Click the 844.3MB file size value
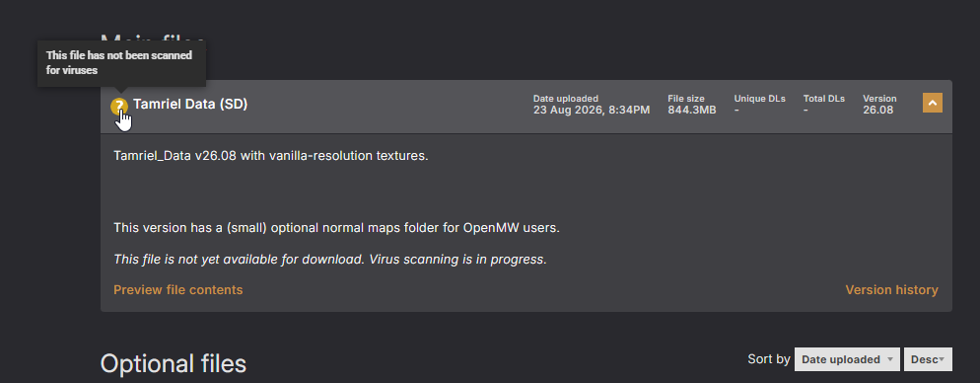Screen dimensions: 980x383 click(x=692, y=111)
